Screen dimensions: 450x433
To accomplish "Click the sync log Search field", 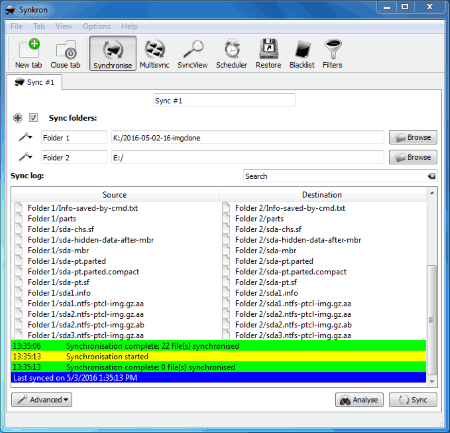I will (x=340, y=176).
